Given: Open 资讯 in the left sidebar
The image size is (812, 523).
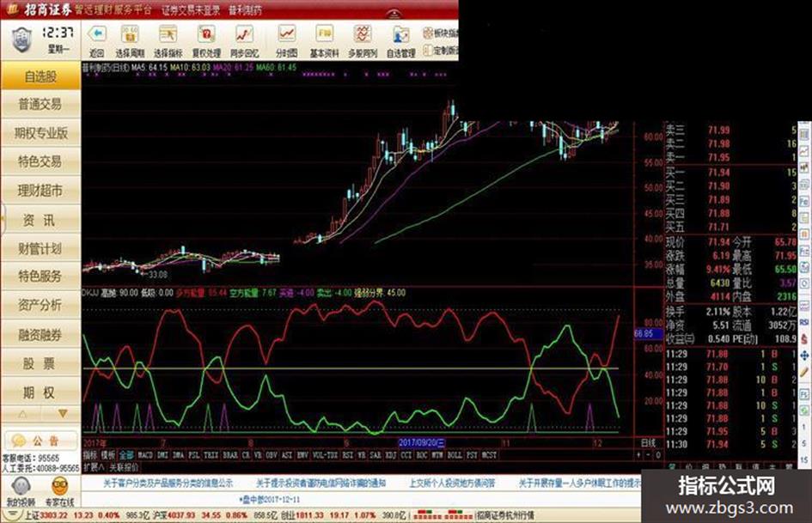Looking at the screenshot, I should [x=40, y=220].
